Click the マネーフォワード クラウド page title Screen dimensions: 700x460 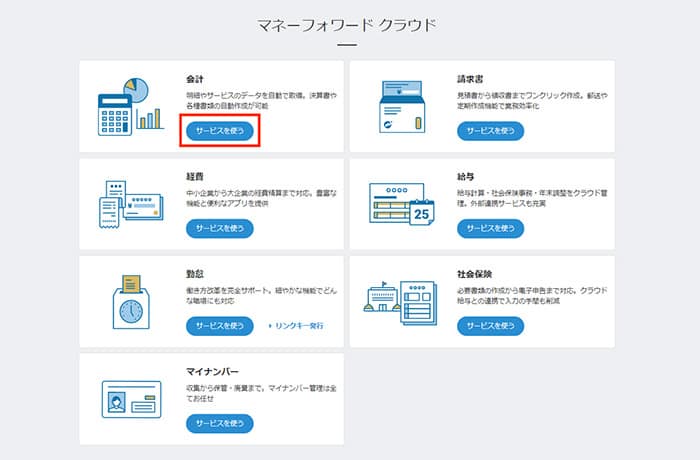[347, 24]
